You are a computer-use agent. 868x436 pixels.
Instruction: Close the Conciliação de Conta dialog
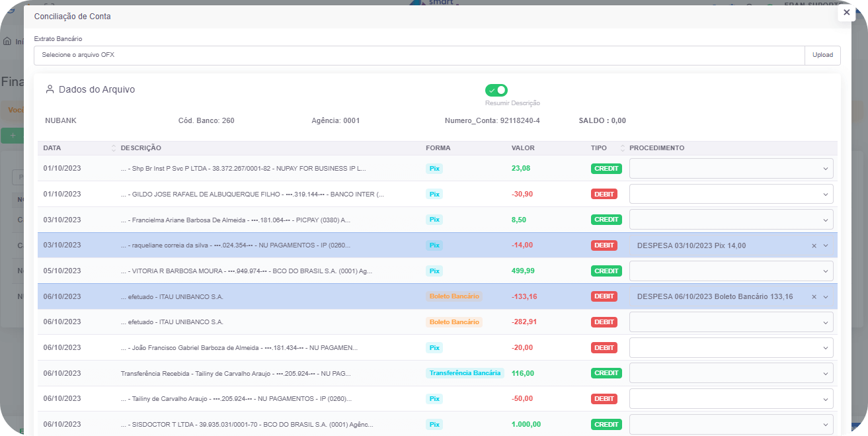click(846, 13)
